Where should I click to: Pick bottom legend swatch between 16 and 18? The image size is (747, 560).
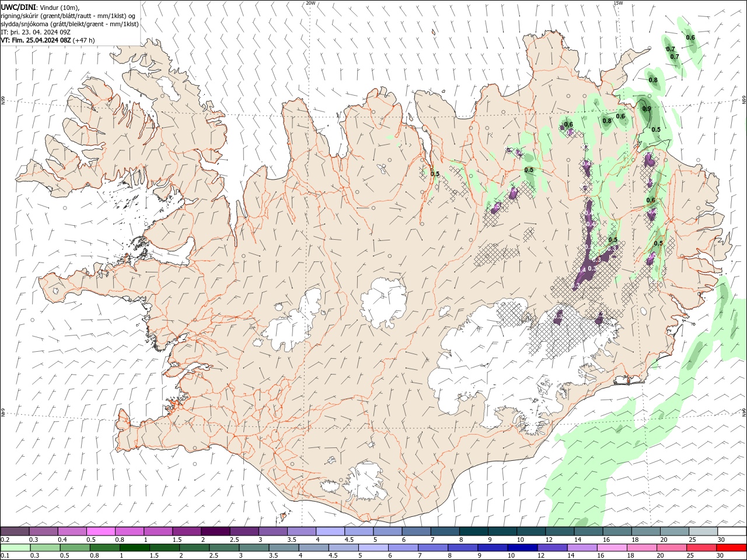[612, 548]
